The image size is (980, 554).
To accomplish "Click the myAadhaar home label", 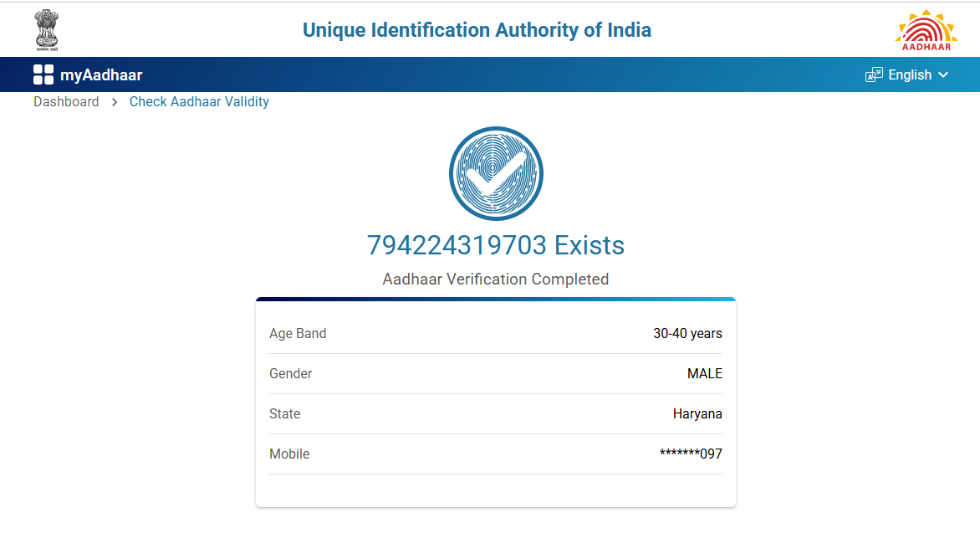I will [101, 75].
